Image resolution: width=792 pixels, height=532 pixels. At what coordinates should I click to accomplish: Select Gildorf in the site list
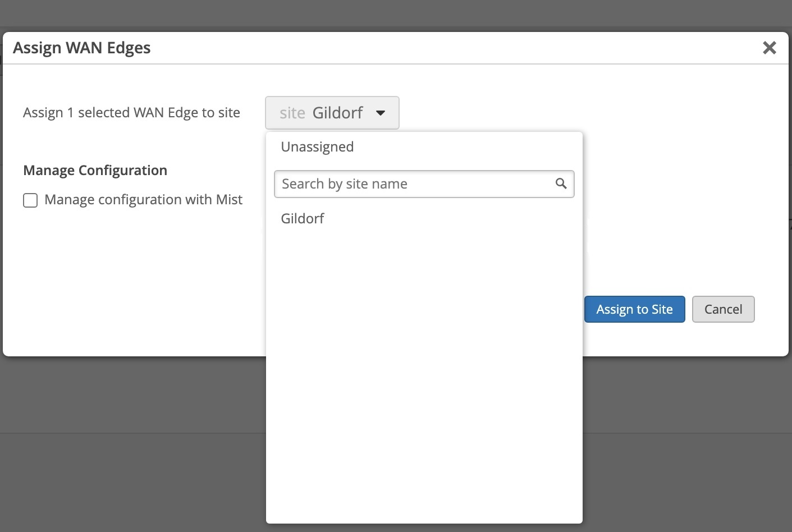[x=303, y=219]
